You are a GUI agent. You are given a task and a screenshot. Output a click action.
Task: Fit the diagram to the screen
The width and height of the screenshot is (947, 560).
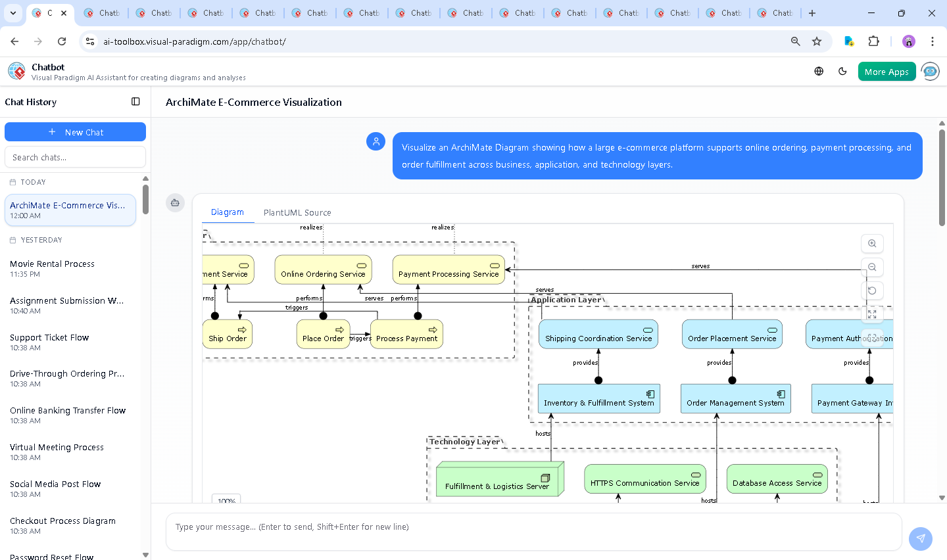pos(872,314)
